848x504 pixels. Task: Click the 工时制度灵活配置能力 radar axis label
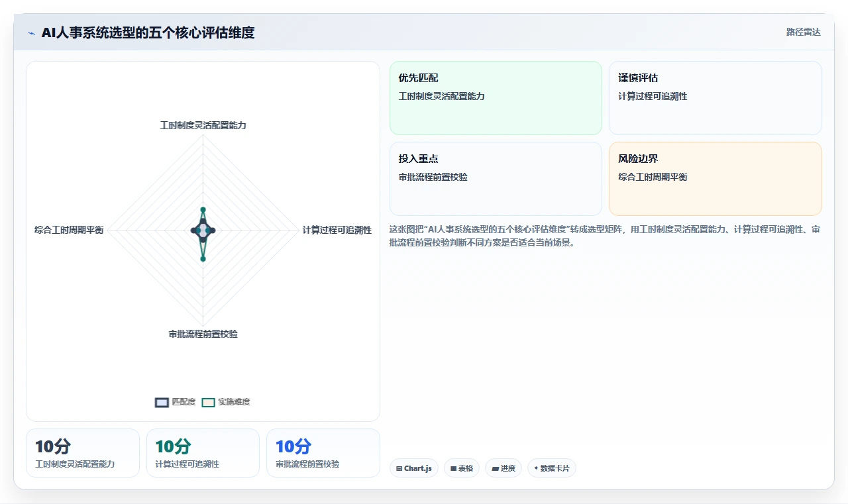click(x=203, y=125)
